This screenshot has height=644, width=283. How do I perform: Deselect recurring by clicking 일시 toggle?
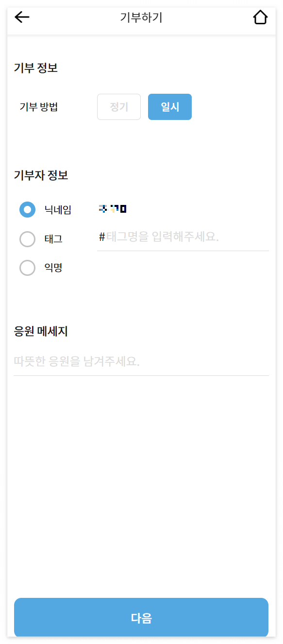pyautogui.click(x=169, y=106)
